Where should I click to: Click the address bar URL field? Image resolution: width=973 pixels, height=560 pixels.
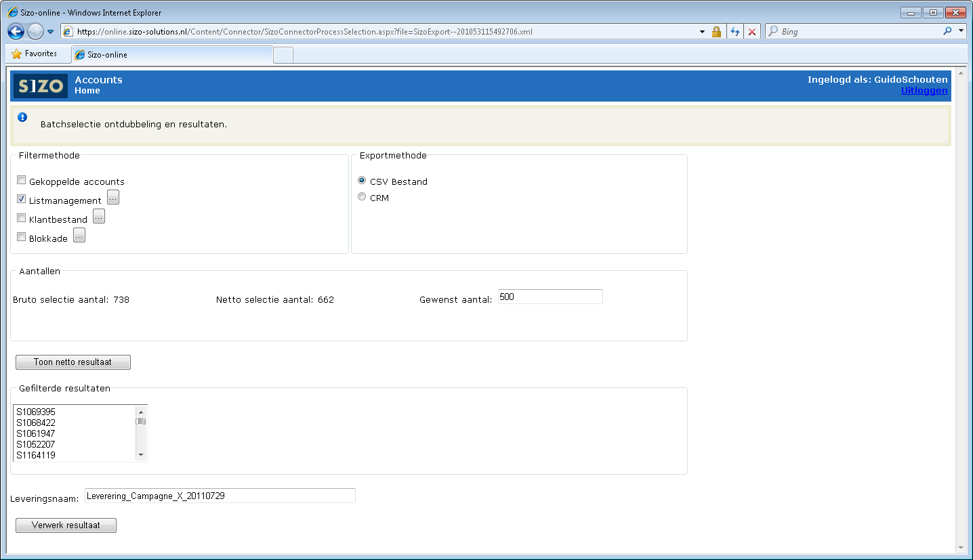point(385,32)
